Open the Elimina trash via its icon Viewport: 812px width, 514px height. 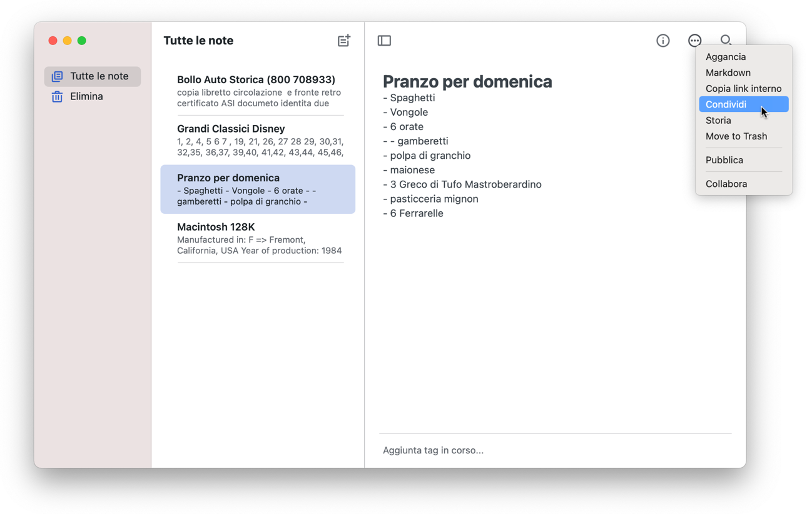click(57, 96)
